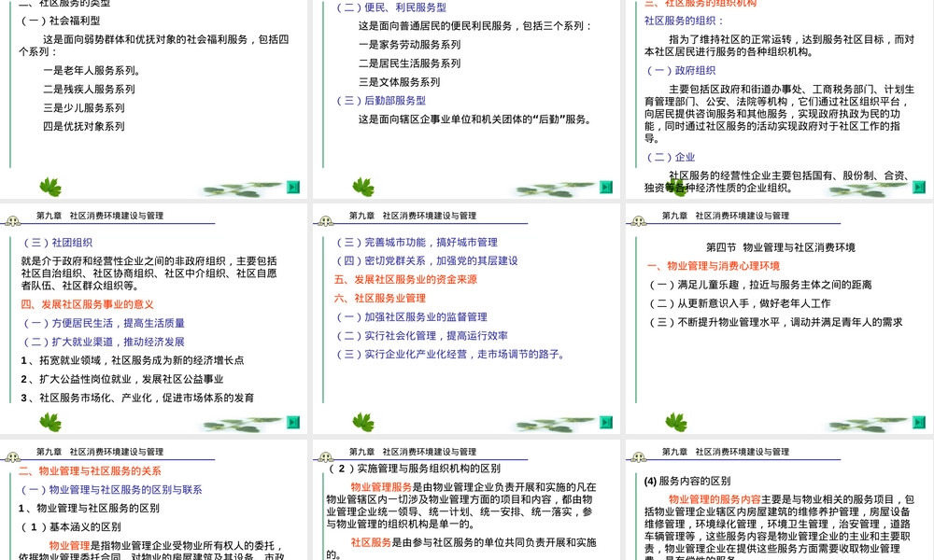Select the red heading 六、社区服务业管理
Screen dimensions: 934x560
380,298
